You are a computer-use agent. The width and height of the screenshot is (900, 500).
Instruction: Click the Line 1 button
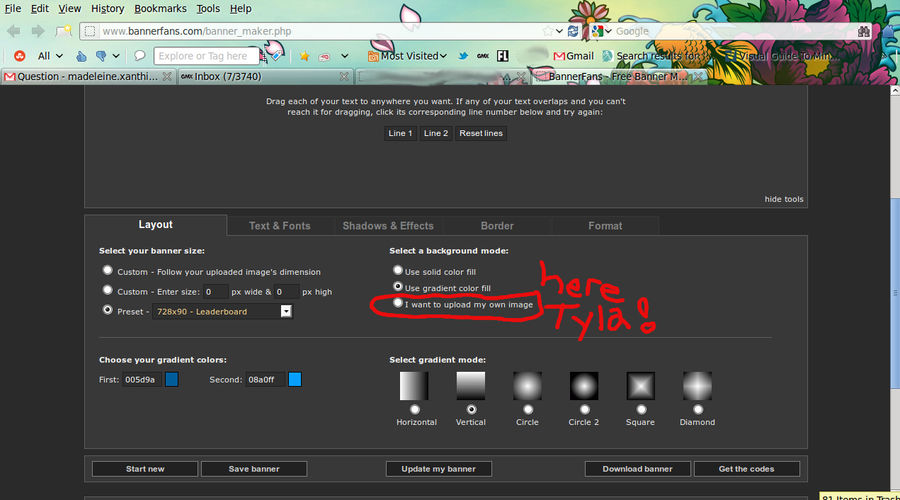[400, 133]
